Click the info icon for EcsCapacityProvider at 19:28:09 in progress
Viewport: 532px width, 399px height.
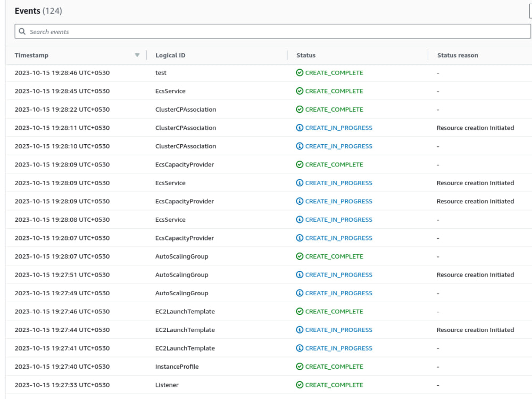pos(300,201)
